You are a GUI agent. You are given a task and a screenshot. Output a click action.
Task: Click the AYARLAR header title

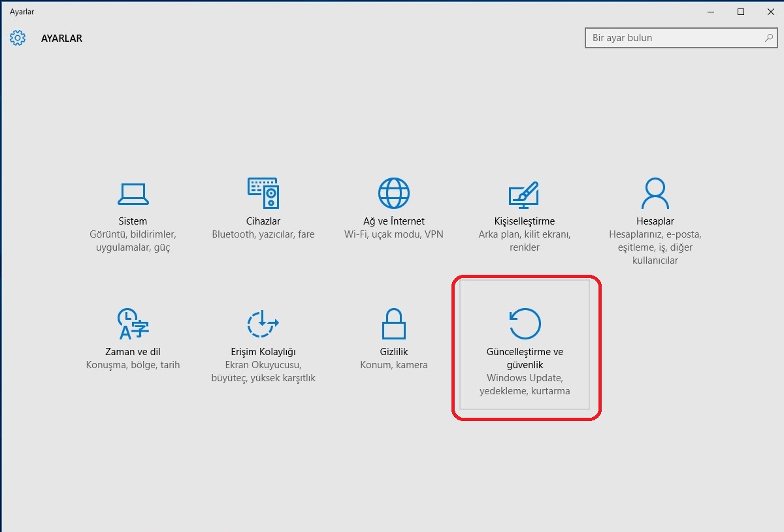click(61, 38)
